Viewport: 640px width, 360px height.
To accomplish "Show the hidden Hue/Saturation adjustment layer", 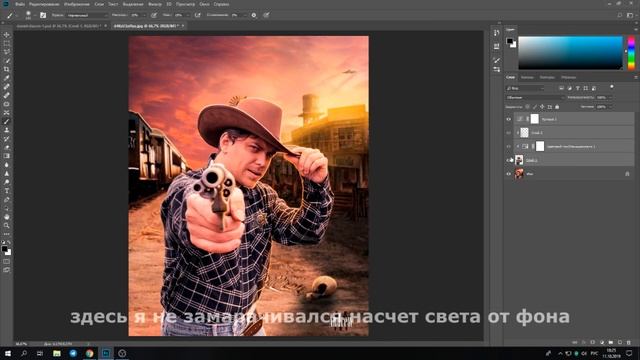I will click(x=509, y=147).
